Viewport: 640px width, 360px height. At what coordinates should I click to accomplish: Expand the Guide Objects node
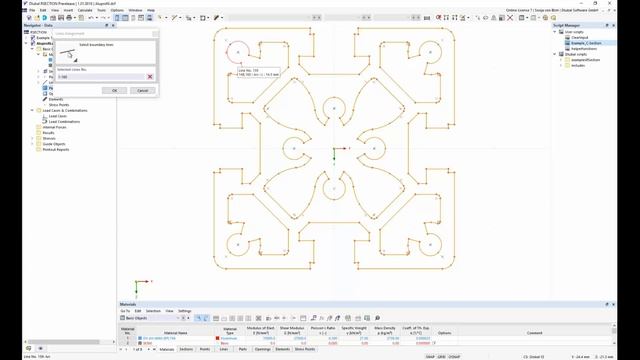[32, 144]
